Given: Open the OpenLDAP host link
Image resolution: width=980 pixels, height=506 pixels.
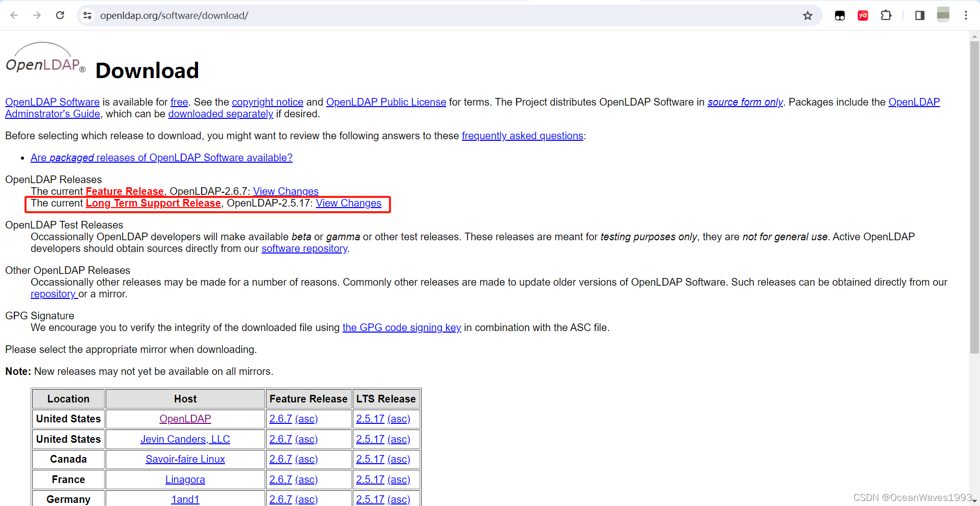Looking at the screenshot, I should 185,419.
